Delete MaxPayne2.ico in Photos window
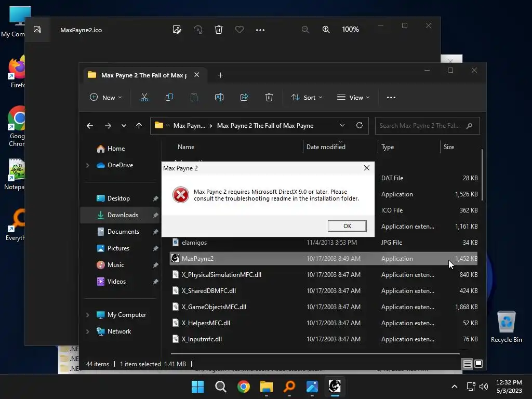 pos(219,30)
